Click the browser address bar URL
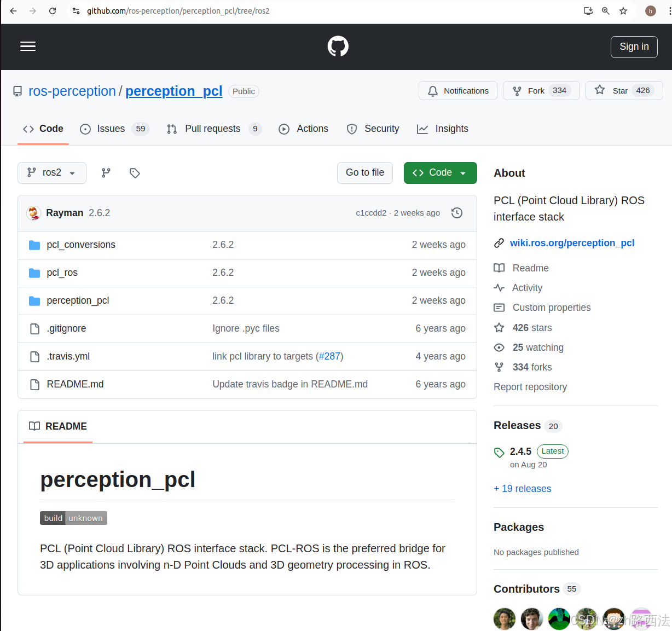The image size is (672, 631). point(178,11)
